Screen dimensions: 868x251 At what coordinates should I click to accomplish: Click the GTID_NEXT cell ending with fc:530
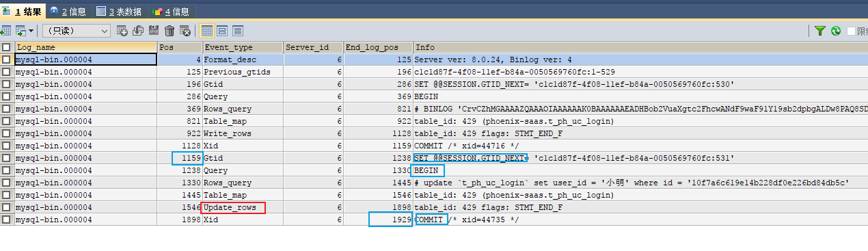pos(640,84)
